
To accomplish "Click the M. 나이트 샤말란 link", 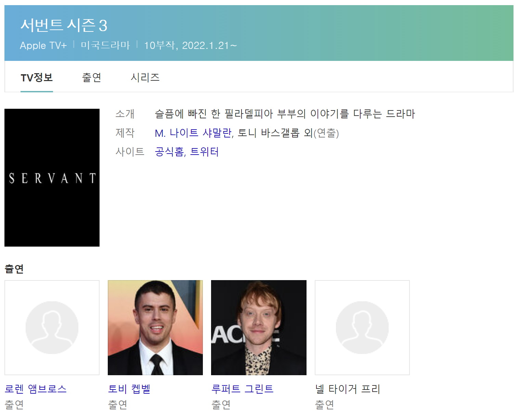I will [193, 133].
